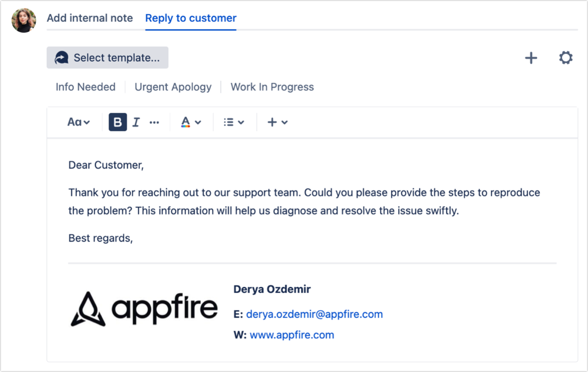The height and width of the screenshot is (372, 588).
Task: Click the user avatar photo
Action: pyautogui.click(x=24, y=20)
